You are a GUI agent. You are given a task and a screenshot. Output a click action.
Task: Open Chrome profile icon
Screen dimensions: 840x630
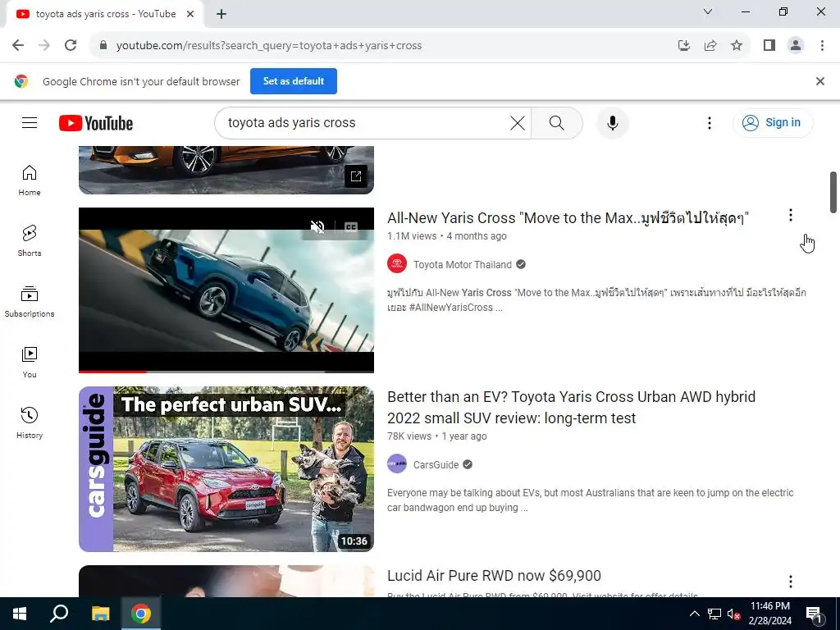click(796, 46)
